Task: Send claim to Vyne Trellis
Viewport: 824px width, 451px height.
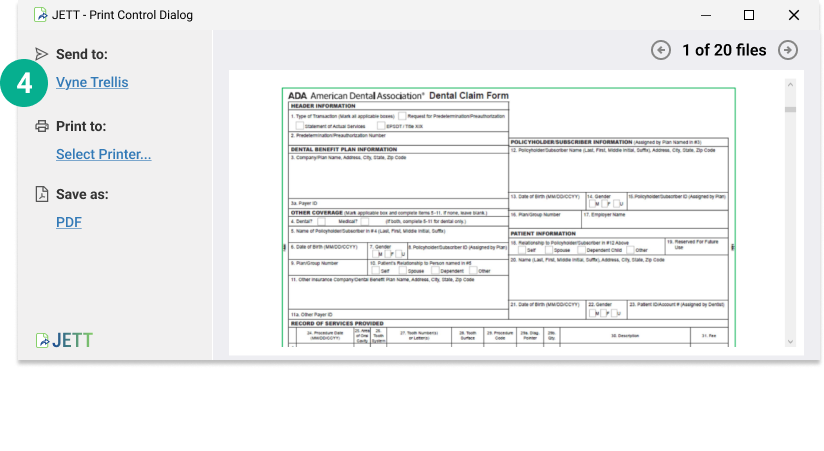Action: tap(92, 82)
